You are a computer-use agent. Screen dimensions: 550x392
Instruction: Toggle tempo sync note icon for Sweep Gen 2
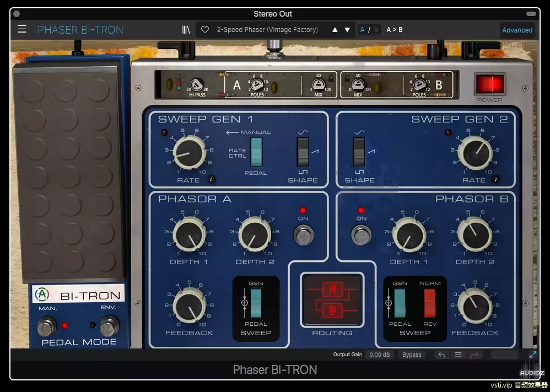[495, 179]
